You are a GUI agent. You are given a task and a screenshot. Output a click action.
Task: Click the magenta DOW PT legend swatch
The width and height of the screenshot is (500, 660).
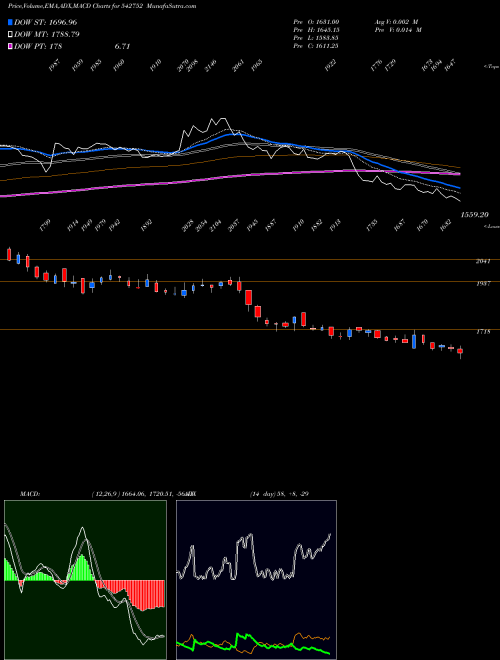(x=11, y=46)
